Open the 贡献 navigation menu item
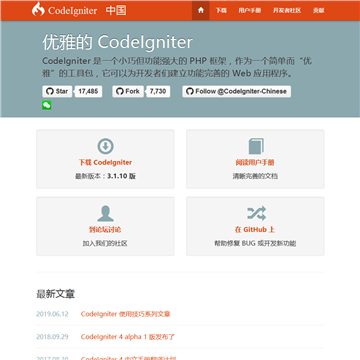Image resolution: width=360 pixels, height=360 pixels. pos(319,10)
